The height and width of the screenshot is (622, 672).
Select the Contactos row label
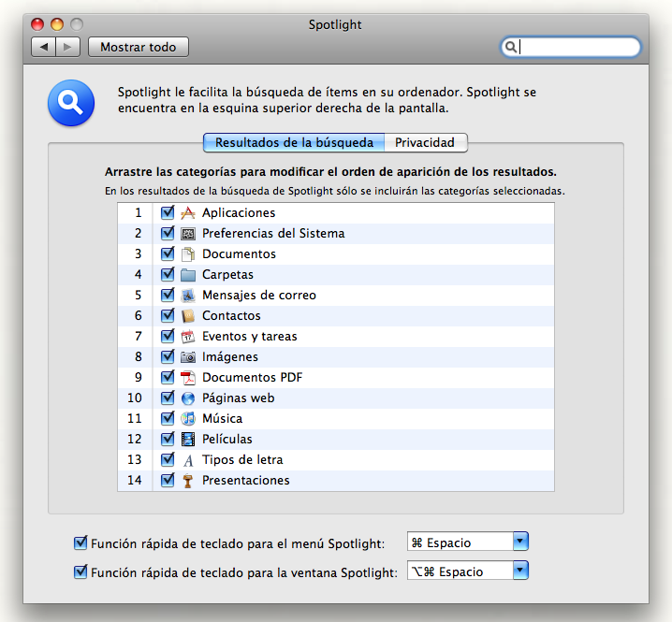(231, 316)
